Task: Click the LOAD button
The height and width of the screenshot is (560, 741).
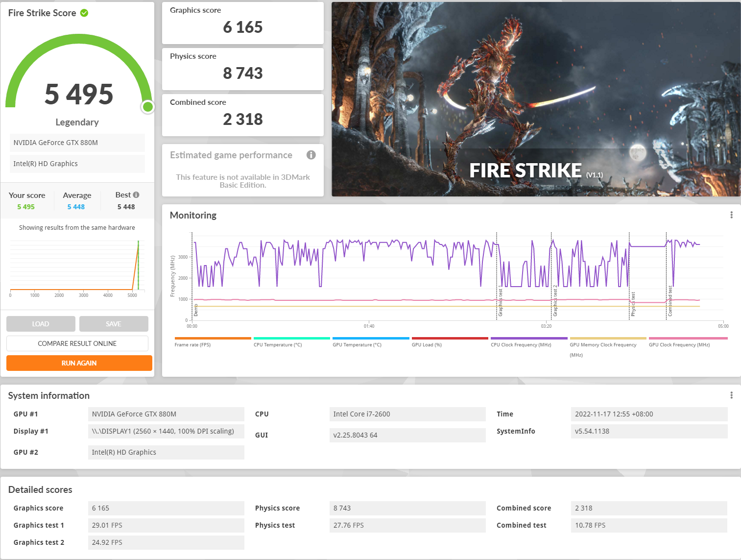Action: (x=41, y=324)
